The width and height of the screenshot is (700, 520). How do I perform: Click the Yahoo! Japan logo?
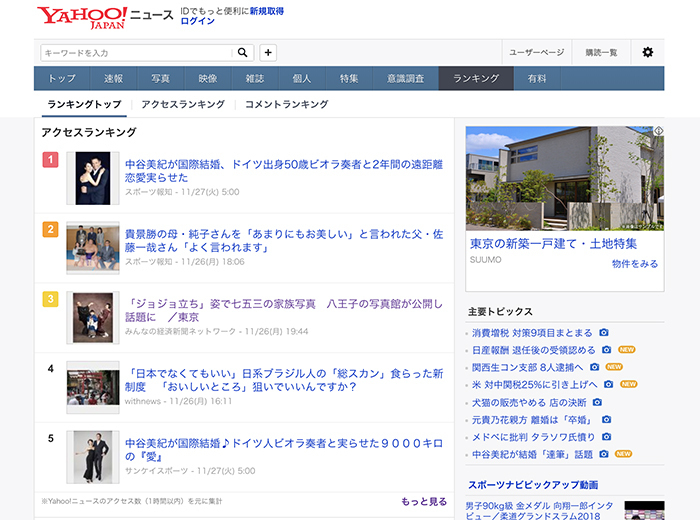pos(83,17)
